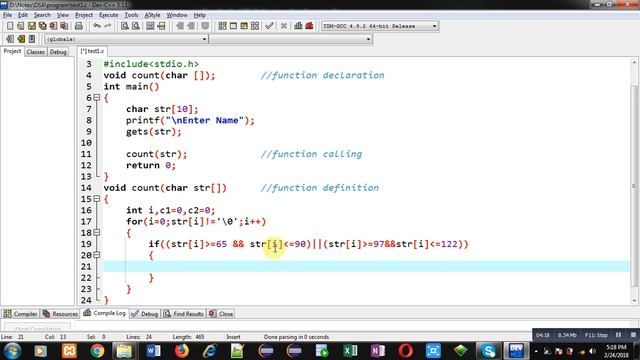Screen dimensions: 640x360
Task: Save the current file via toolbar icon
Action: coord(31,26)
